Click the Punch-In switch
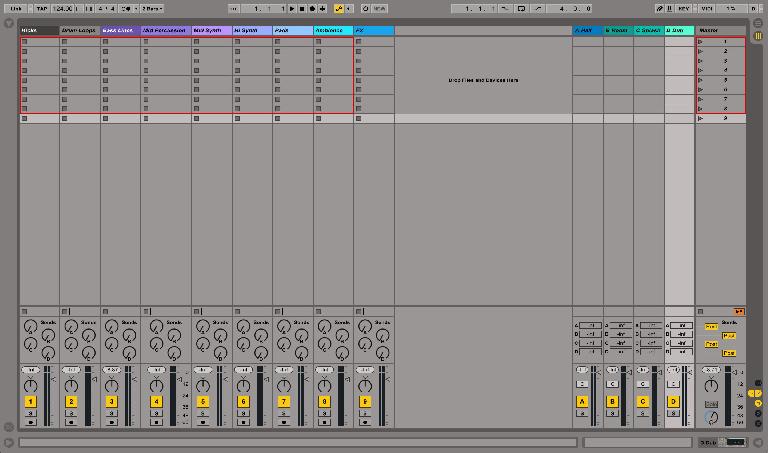 505,8
